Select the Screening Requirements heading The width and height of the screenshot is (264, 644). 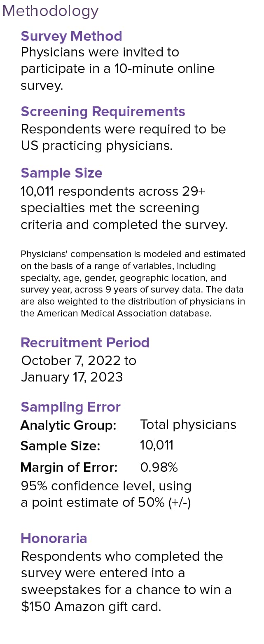click(x=103, y=112)
